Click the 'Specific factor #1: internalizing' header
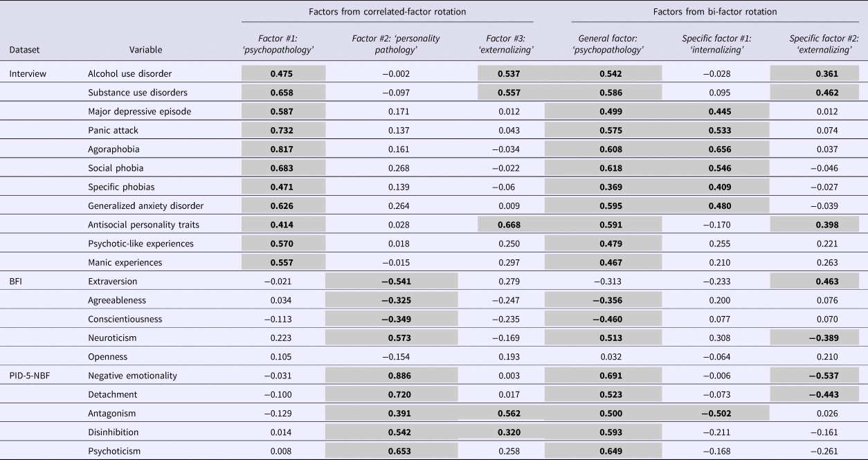Image resolution: width=868 pixels, height=460 pixels. [x=716, y=44]
